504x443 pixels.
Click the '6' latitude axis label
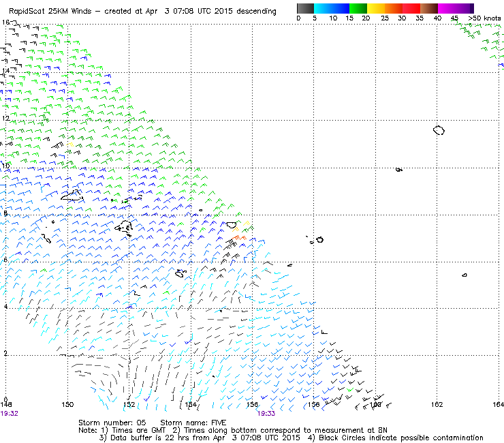click(x=5, y=260)
